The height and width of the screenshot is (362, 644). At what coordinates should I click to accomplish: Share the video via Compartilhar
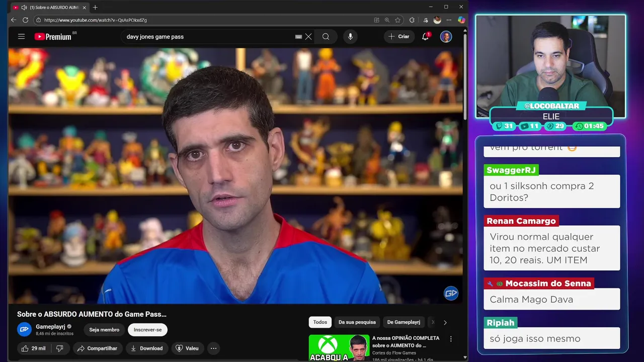[97, 348]
